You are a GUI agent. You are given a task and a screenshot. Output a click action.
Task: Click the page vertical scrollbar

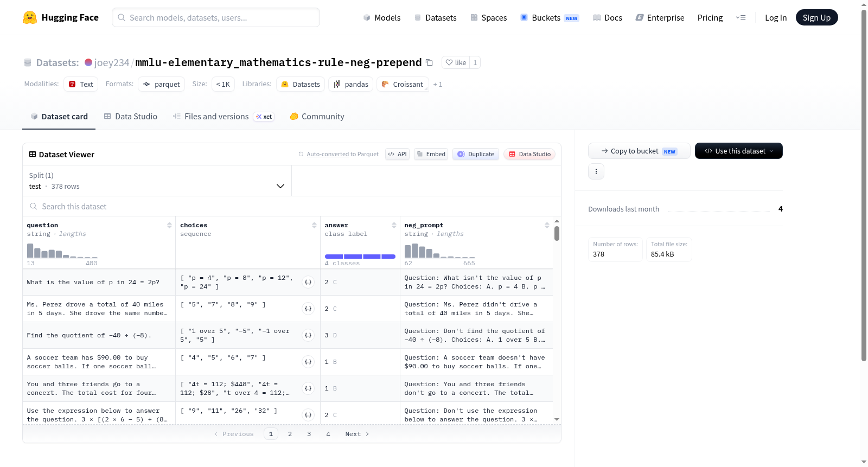pos(864,184)
